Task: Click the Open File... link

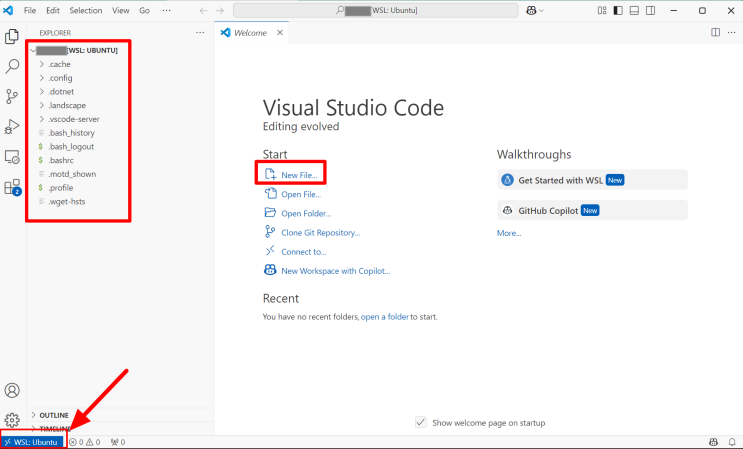Action: click(301, 194)
